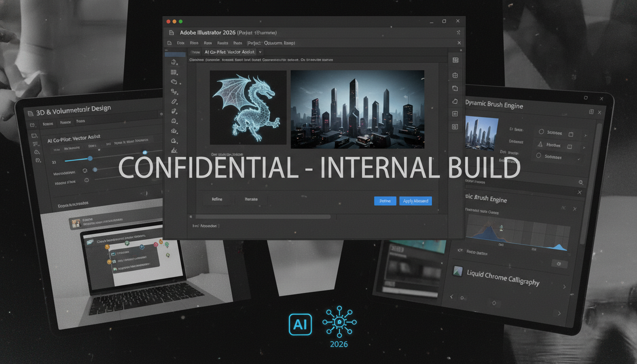Select the Selection tool in the toolbar
Viewport: 637px width, 364px height.
point(175,63)
